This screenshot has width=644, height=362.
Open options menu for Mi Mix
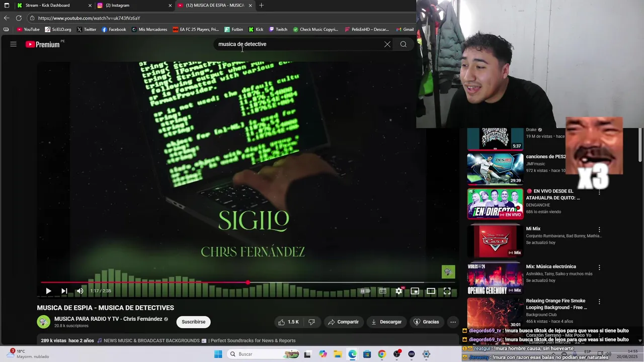[x=599, y=230]
